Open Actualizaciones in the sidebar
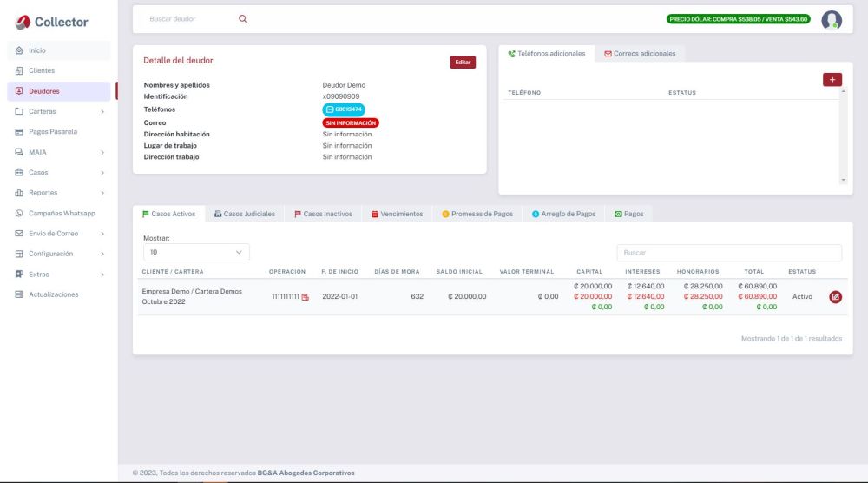 pyautogui.click(x=53, y=294)
